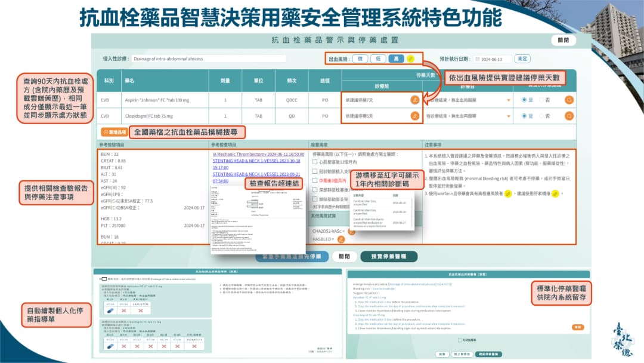
Task: Click dark teal confirm button in order preview
Action: [488, 354]
